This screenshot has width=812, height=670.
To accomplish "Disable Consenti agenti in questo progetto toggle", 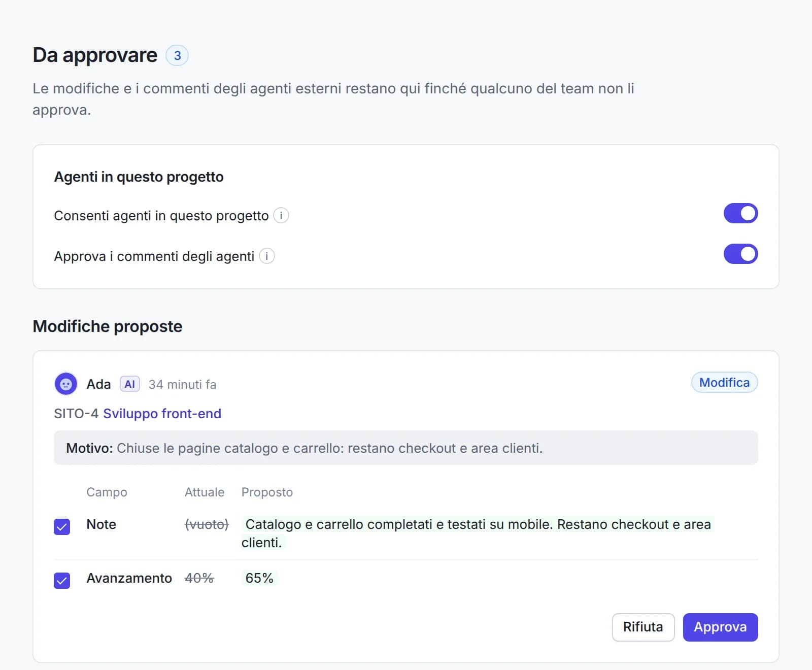I will pyautogui.click(x=740, y=213).
